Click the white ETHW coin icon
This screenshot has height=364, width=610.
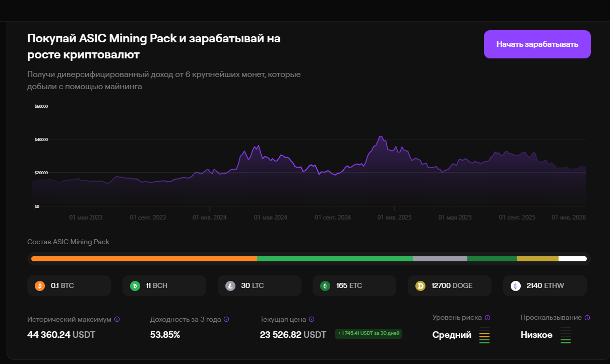[516, 286]
